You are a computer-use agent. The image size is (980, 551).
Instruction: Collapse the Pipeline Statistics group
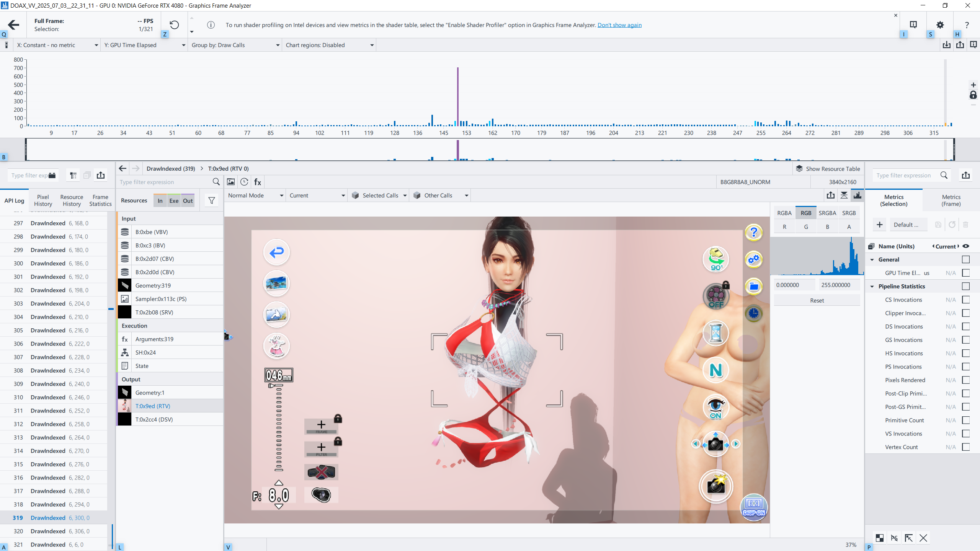[x=872, y=286]
